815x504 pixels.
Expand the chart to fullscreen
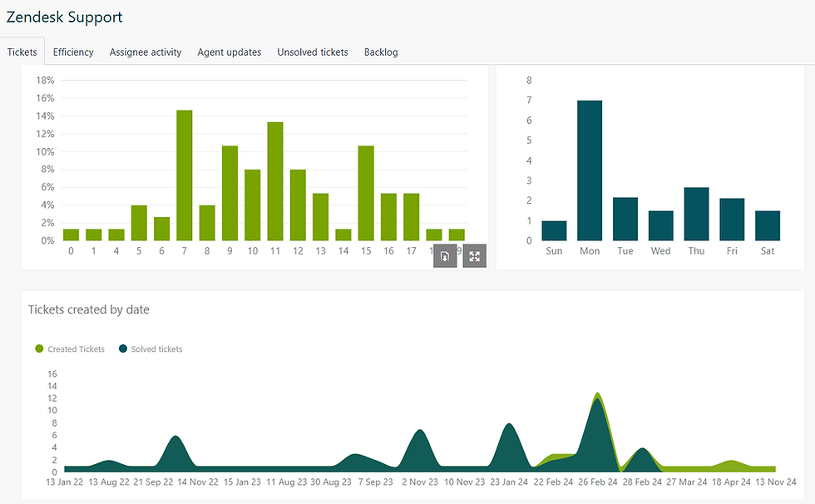(x=474, y=255)
